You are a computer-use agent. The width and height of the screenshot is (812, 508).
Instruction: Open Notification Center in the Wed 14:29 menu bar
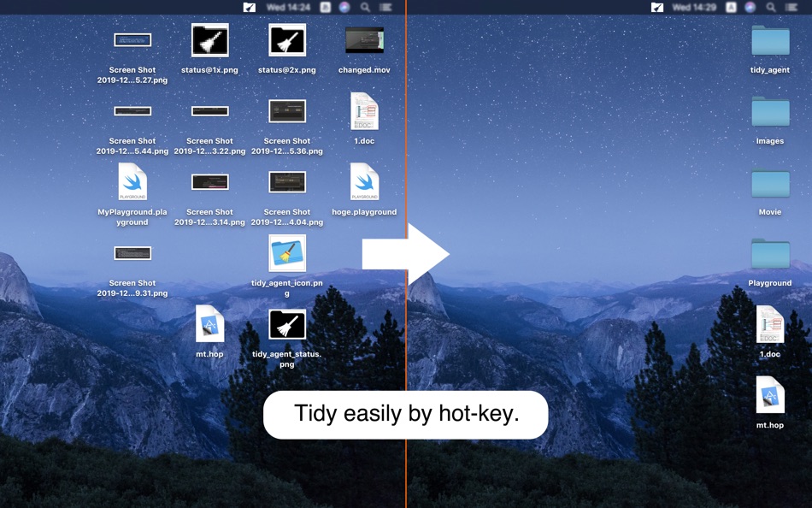[791, 7]
